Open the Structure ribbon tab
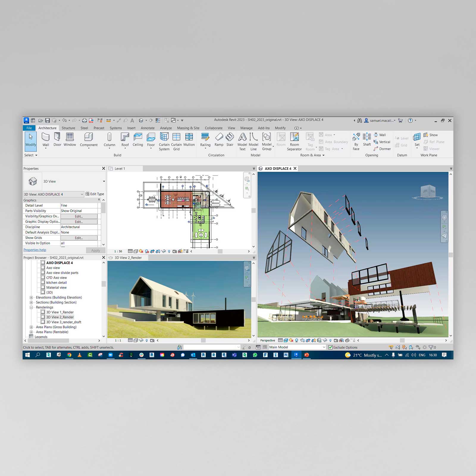 68,128
